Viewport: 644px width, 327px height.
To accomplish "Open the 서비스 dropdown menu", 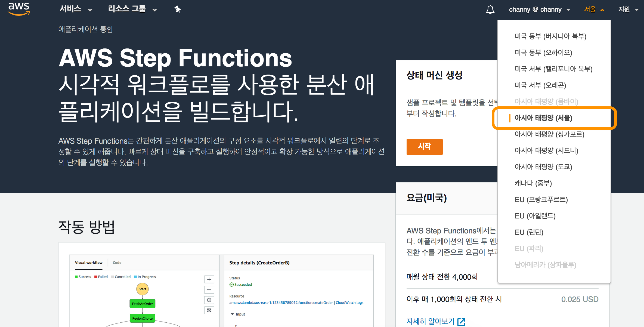I will pyautogui.click(x=76, y=9).
